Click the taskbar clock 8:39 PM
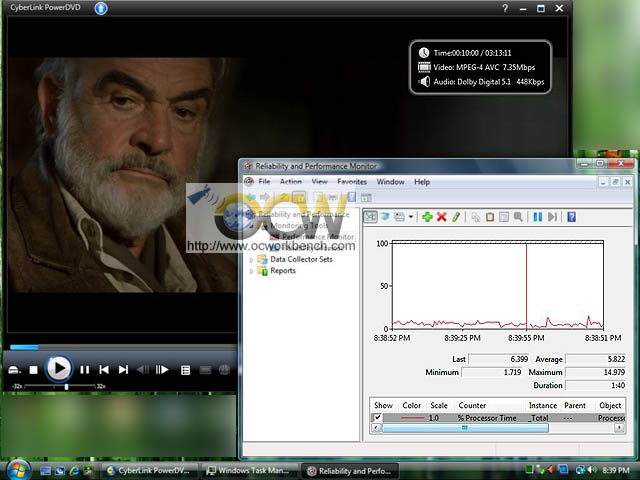 (x=616, y=471)
